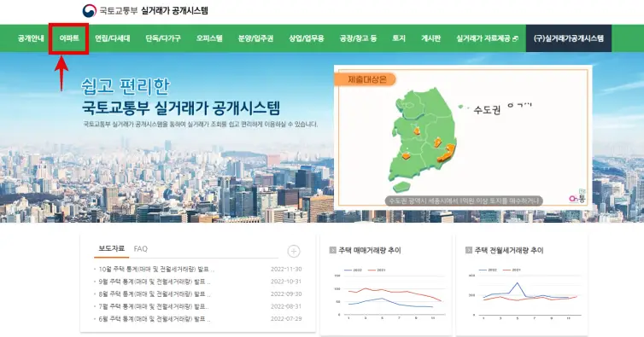Screen dimensions: 644x337
Task: Open the 토지 menu
Action: [398, 38]
